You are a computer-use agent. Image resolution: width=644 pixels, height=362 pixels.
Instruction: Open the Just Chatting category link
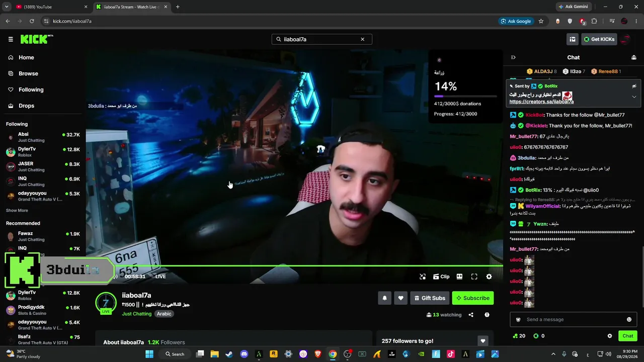click(x=136, y=314)
